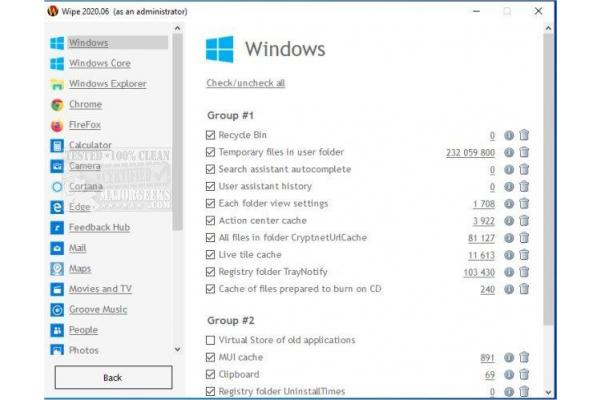Click People icon in sidebar

pyautogui.click(x=57, y=330)
